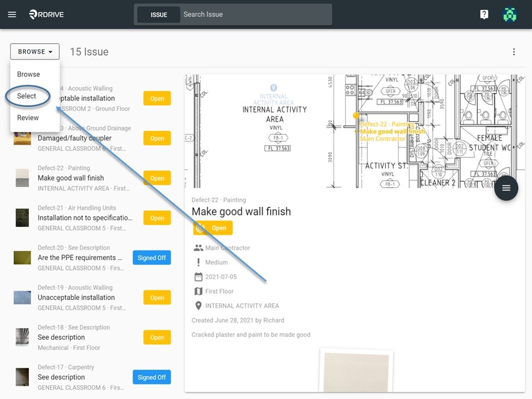Open the three-dot more options menu
This screenshot has height=399, width=532.
click(x=514, y=52)
